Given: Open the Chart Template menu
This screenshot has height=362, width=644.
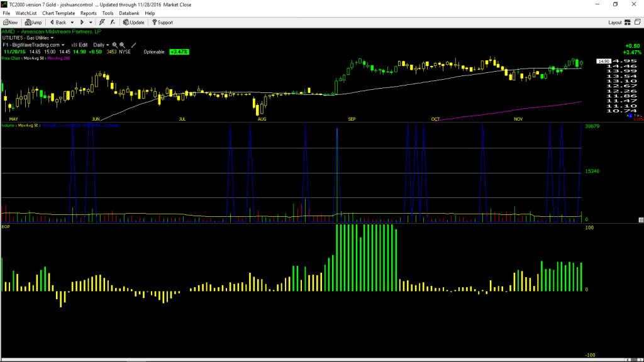Looking at the screenshot, I should [x=58, y=13].
